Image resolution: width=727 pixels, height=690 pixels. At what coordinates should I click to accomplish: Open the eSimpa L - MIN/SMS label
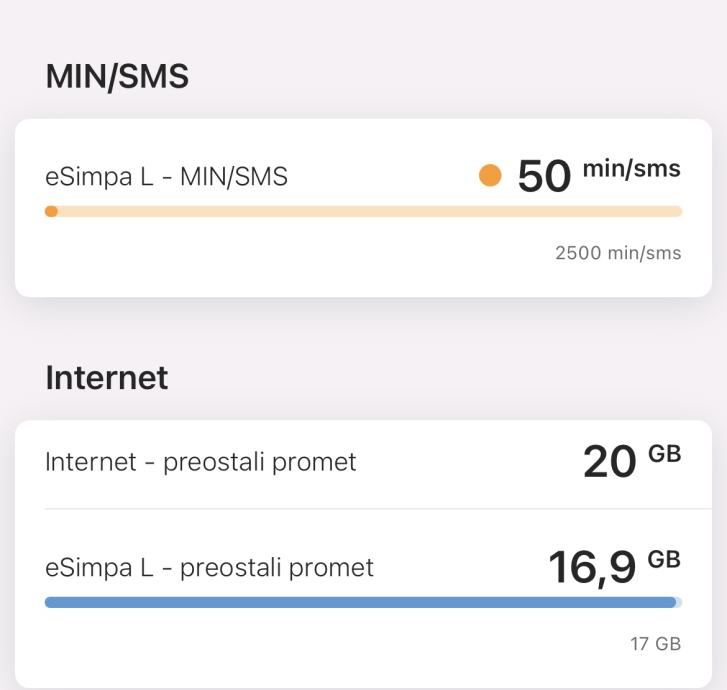[x=166, y=177]
